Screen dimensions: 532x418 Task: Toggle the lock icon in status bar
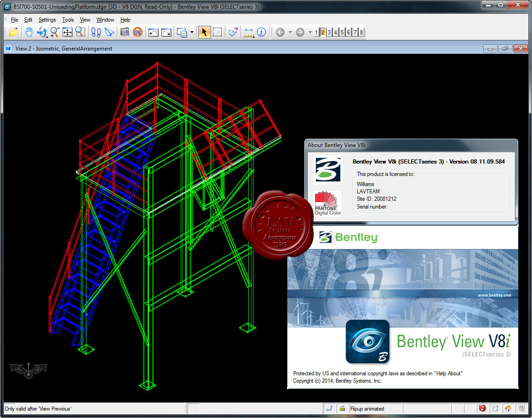pyautogui.click(x=343, y=408)
